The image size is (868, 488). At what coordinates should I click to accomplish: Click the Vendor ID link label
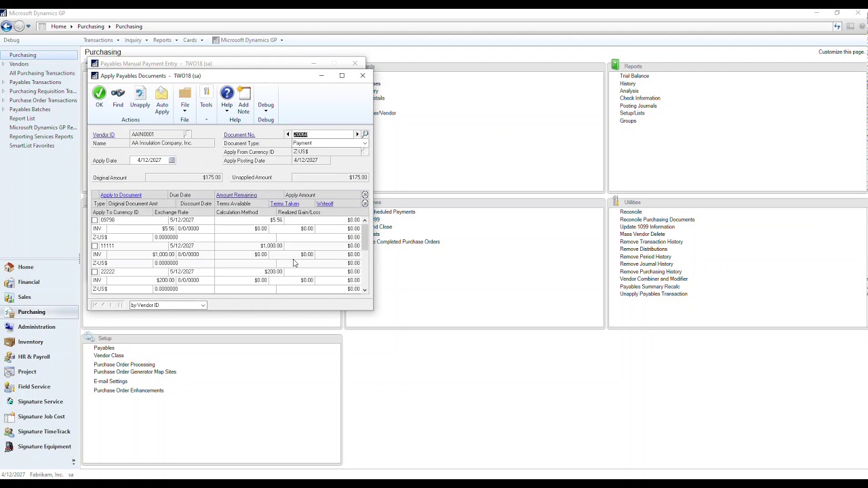point(104,134)
